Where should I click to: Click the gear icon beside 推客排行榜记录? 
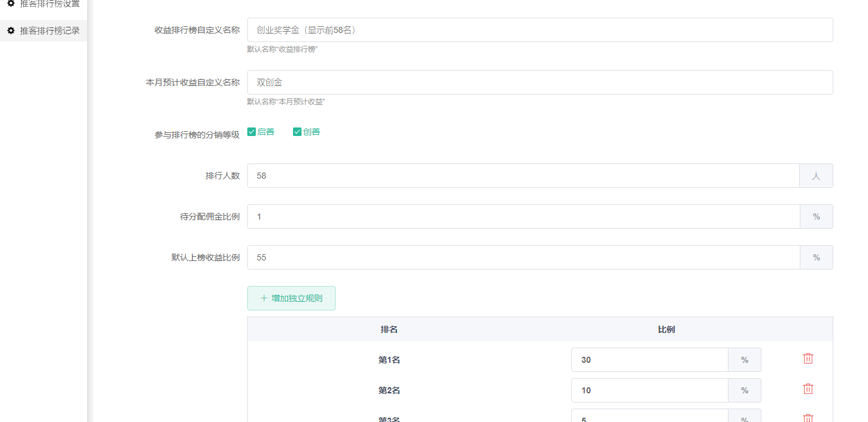click(11, 30)
